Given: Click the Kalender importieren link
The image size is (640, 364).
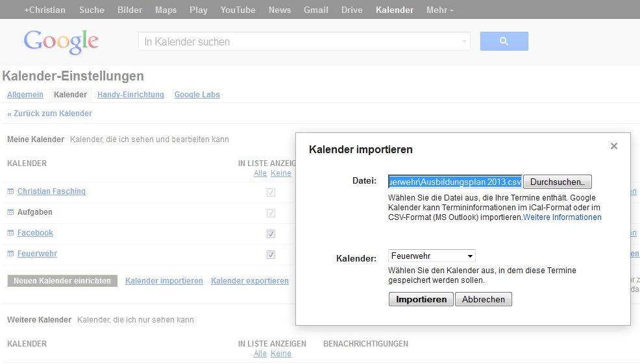Looking at the screenshot, I should coord(164,281).
